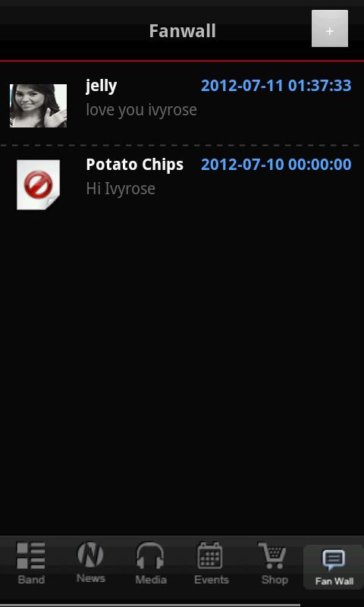Click the 2012-07-11 01:37:33 timestamp
The width and height of the screenshot is (364, 607).
[276, 86]
